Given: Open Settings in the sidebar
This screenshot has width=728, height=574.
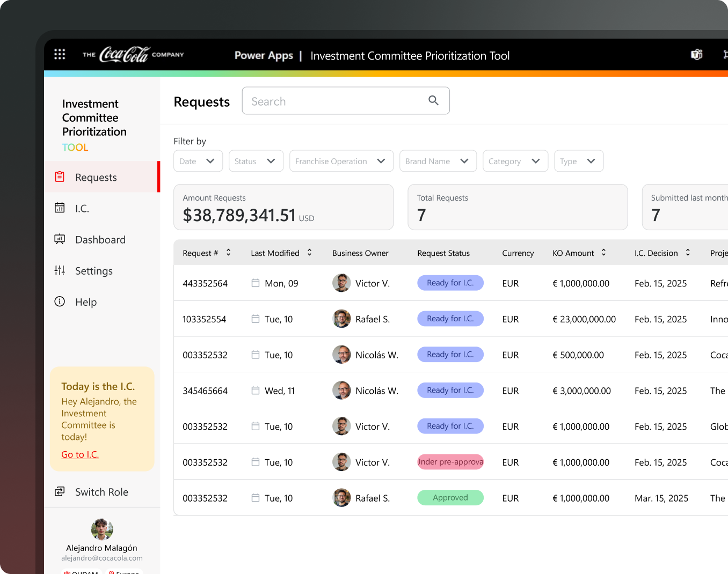Looking at the screenshot, I should [102, 270].
